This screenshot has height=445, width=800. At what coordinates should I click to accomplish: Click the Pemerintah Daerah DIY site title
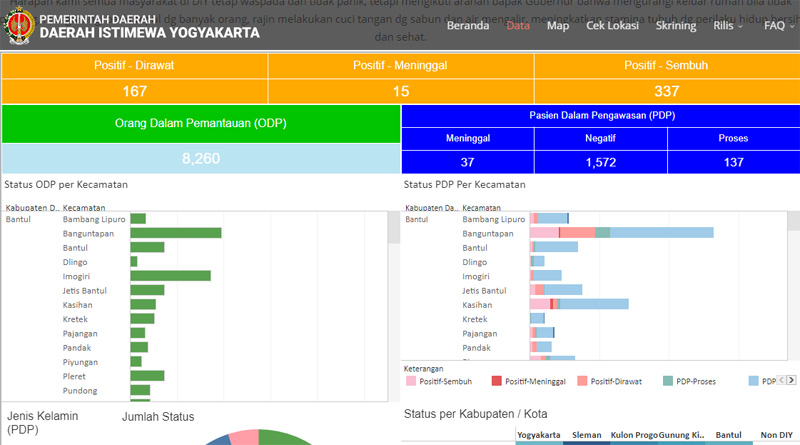coord(149,27)
